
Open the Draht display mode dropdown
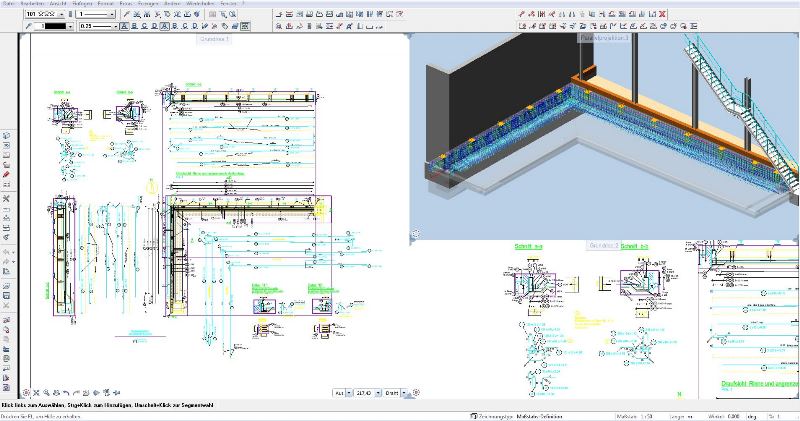404,393
